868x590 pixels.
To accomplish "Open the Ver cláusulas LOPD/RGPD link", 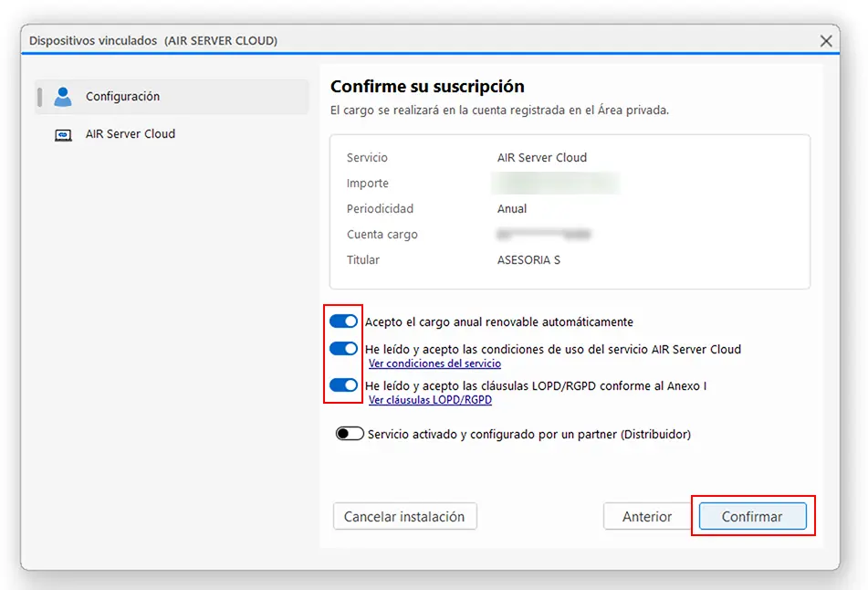I will (x=430, y=400).
